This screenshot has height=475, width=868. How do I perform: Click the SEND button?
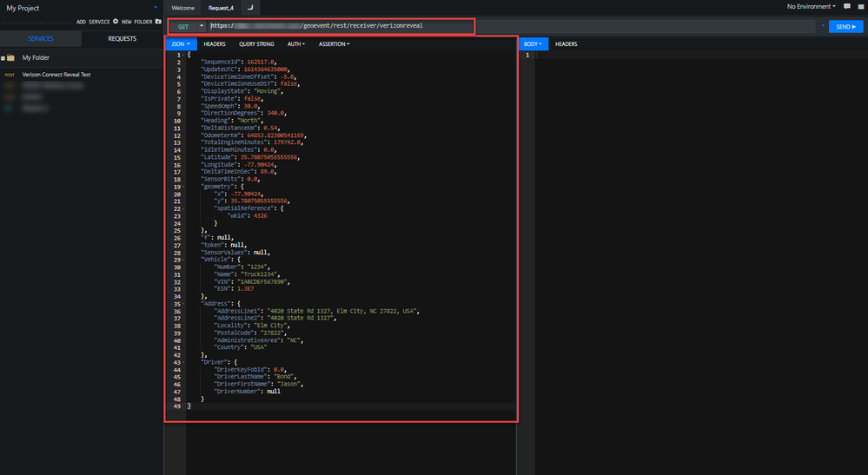(846, 27)
